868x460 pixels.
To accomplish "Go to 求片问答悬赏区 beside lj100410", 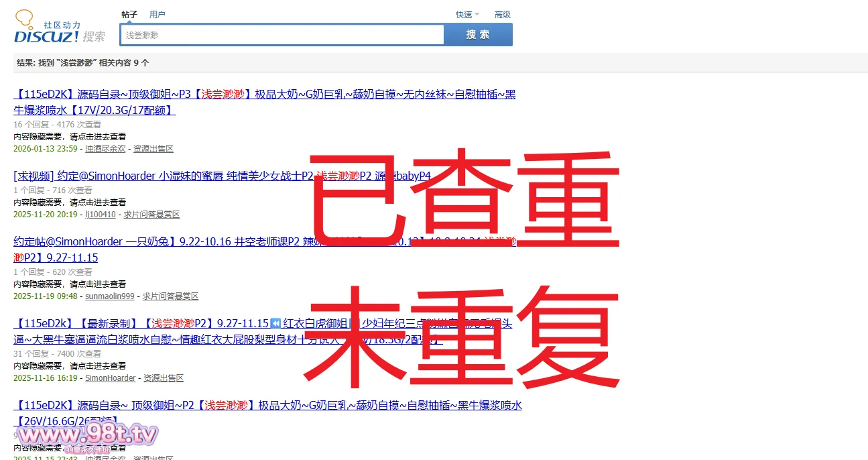I will 151,215.
